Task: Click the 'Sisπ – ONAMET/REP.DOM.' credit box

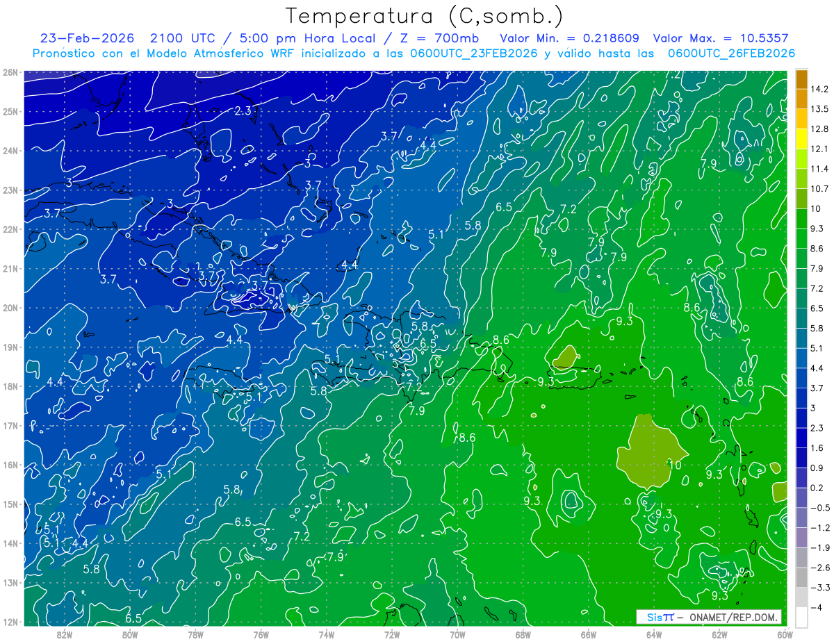Action: click(x=710, y=617)
